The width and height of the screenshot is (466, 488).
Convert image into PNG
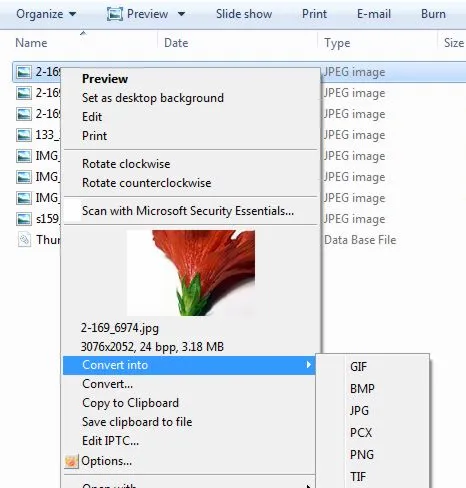pos(362,455)
